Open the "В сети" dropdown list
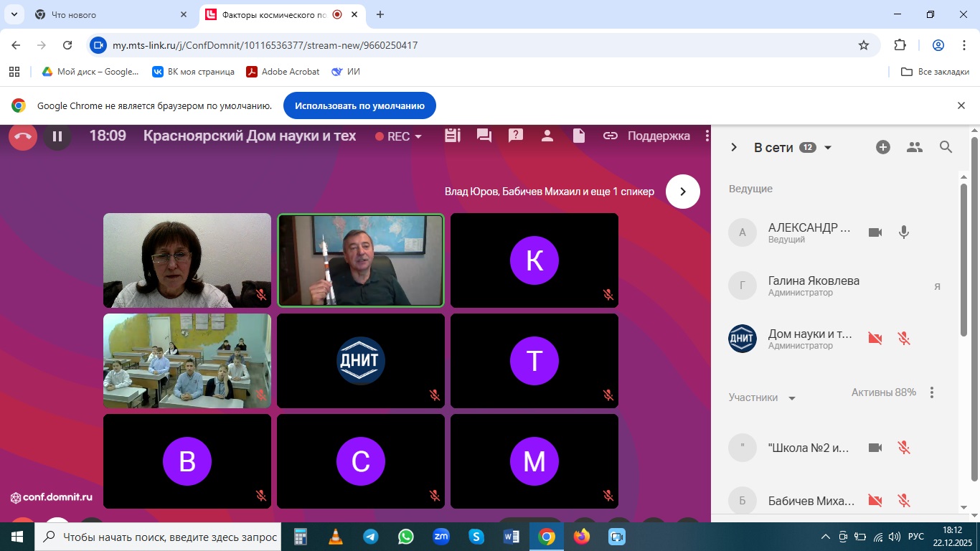980x551 pixels. (827, 148)
